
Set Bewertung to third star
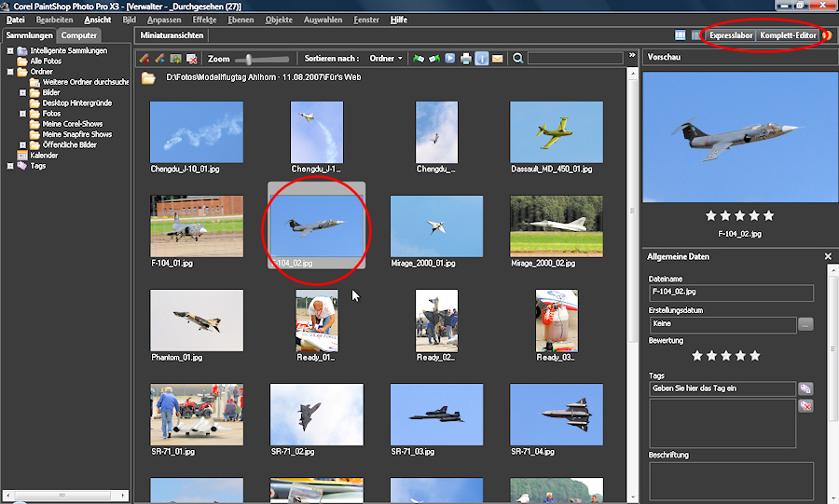pyautogui.click(x=725, y=356)
